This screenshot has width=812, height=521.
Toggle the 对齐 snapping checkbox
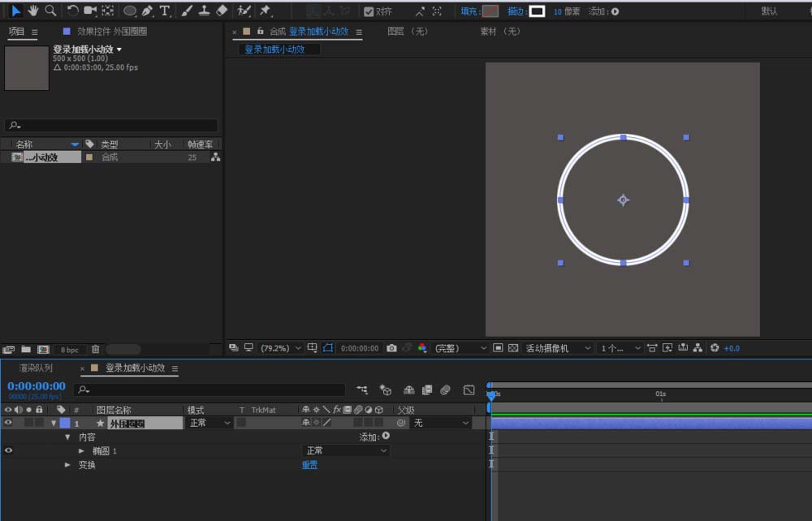pos(369,11)
